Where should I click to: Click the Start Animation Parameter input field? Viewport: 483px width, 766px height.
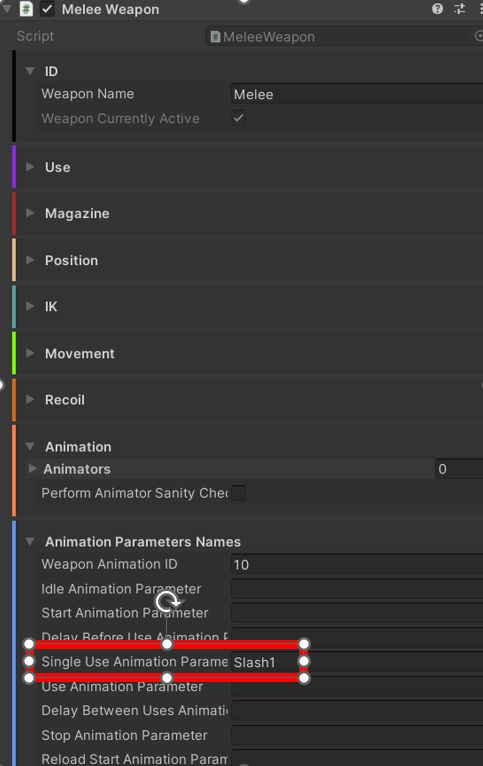click(357, 613)
